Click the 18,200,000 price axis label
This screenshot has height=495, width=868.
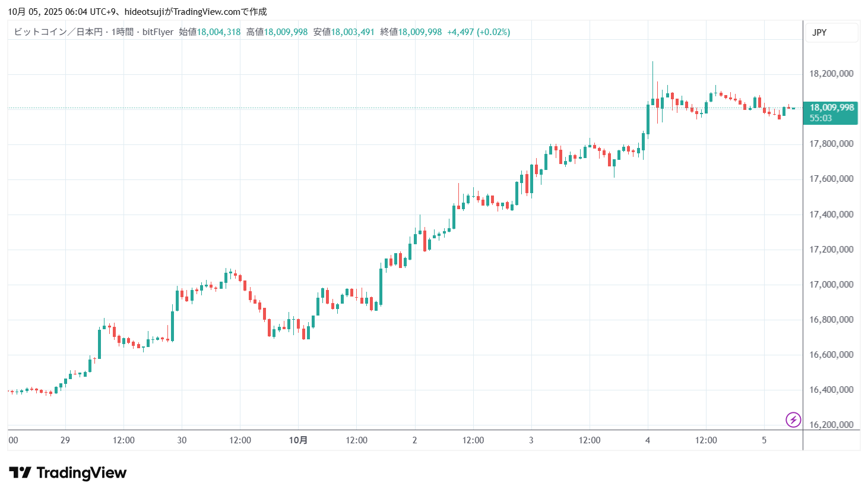(x=831, y=74)
